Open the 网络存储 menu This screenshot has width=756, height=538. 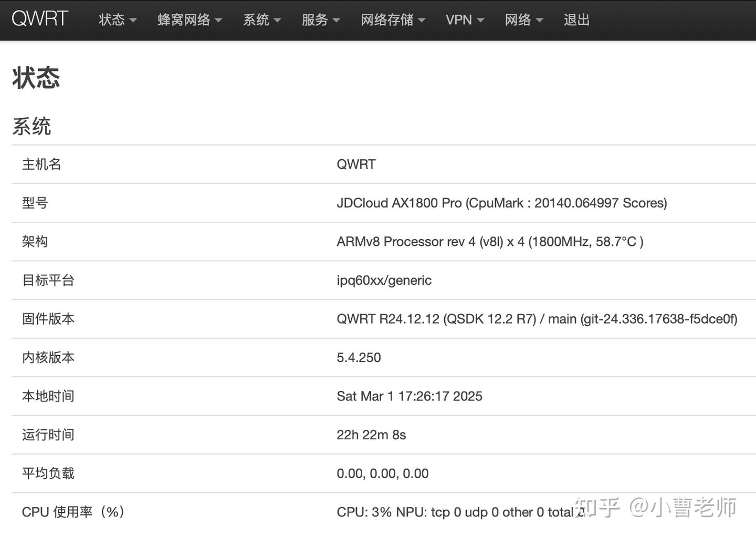(393, 20)
